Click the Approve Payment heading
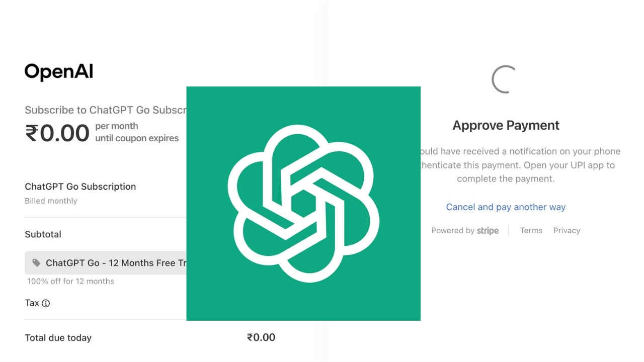This screenshot has height=362, width=644. (506, 125)
